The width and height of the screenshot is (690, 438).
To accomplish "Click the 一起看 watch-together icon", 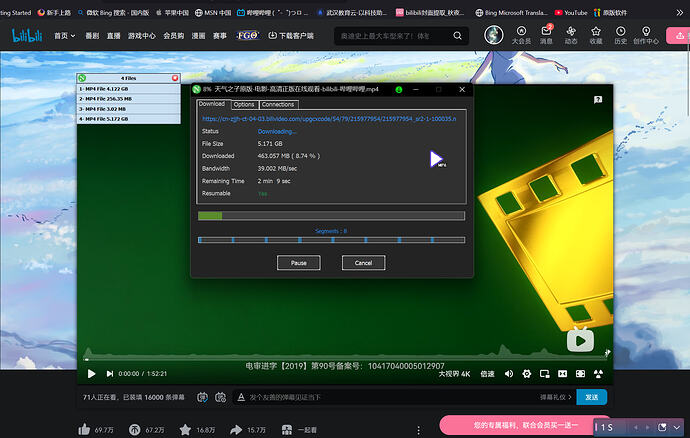I will click(x=287, y=430).
